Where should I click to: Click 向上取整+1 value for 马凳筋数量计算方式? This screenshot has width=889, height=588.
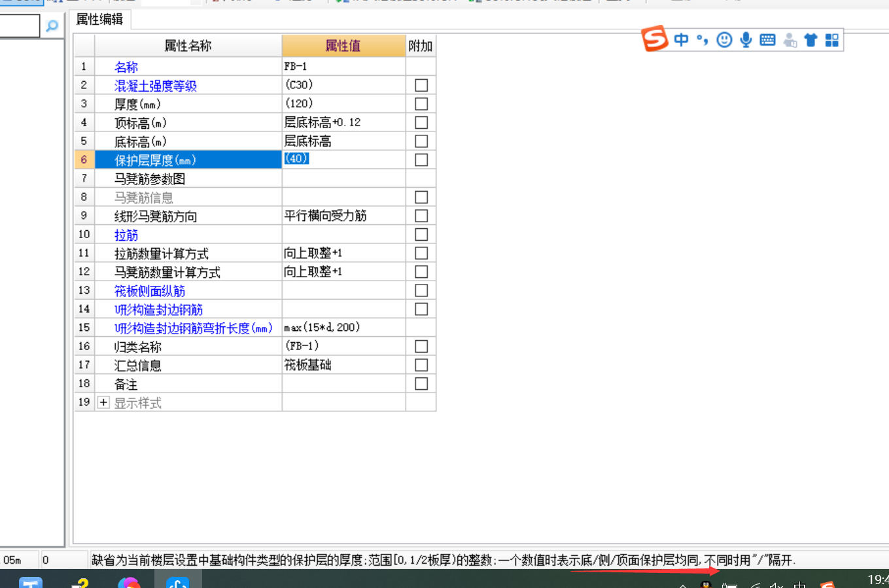(x=343, y=271)
